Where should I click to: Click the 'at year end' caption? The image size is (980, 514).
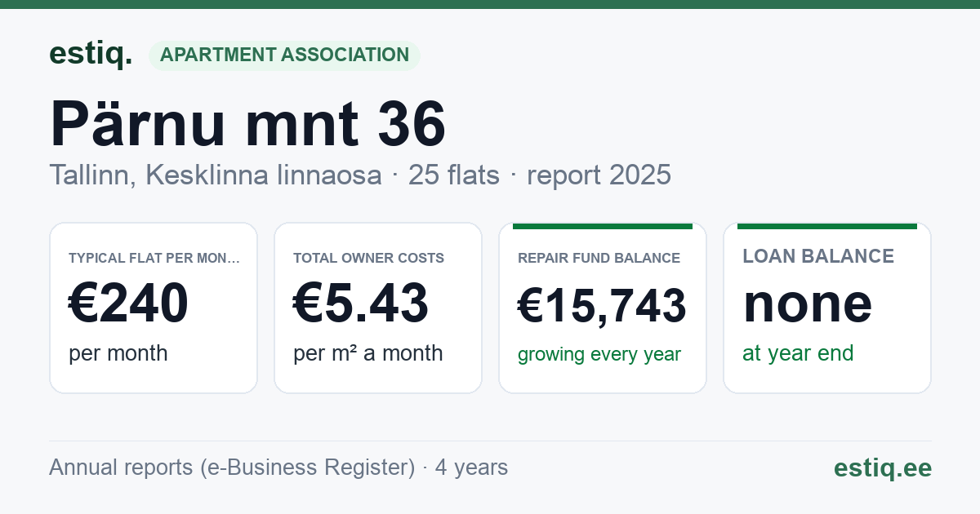click(x=798, y=353)
